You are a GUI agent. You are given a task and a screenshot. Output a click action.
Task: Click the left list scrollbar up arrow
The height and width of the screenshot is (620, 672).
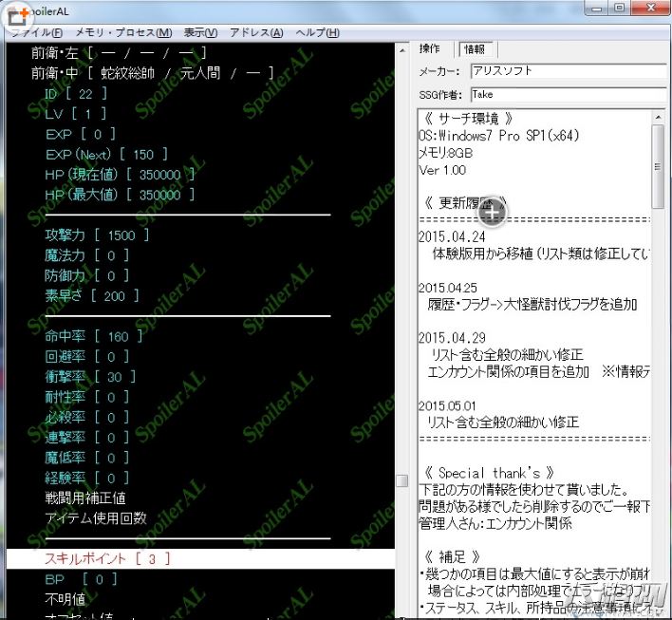pyautogui.click(x=402, y=50)
